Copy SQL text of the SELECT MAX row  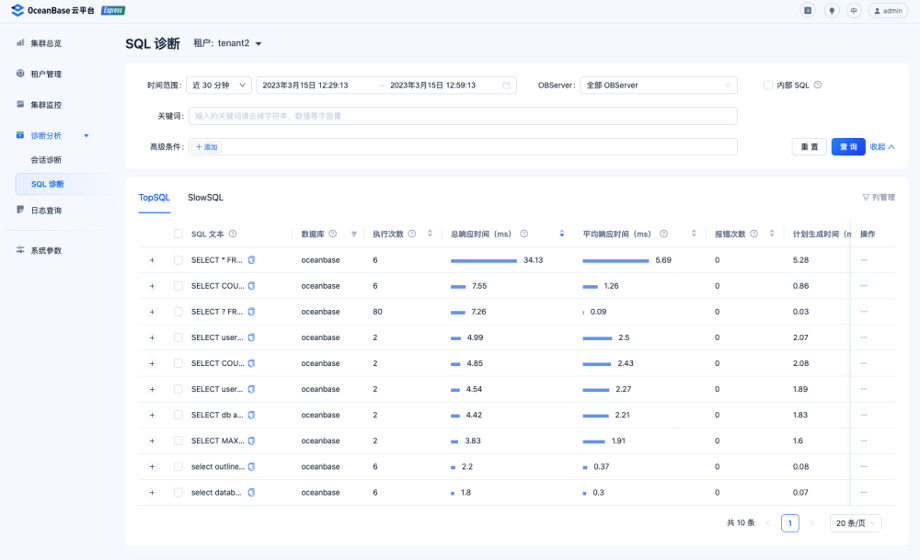pos(251,441)
